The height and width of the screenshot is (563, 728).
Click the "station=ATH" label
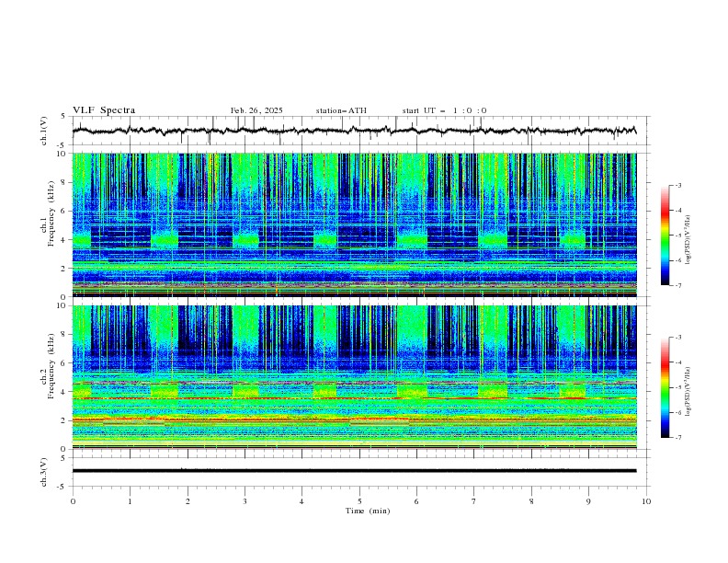click(x=341, y=110)
